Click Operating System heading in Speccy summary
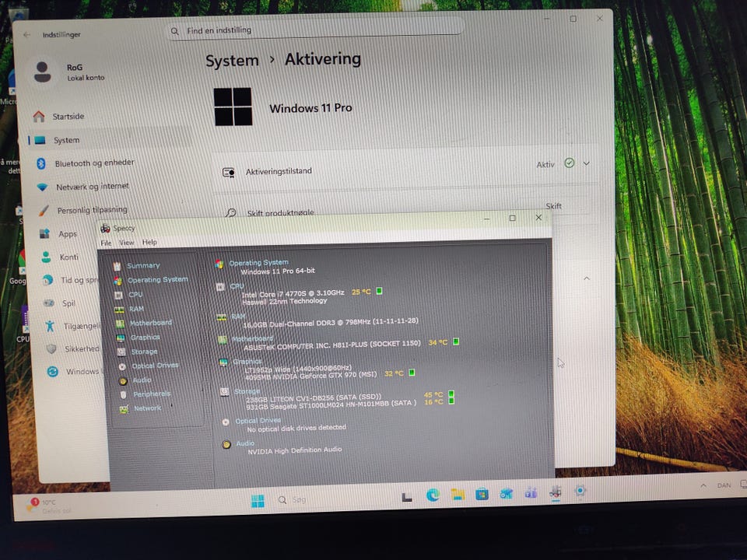The width and height of the screenshot is (747, 560). click(x=258, y=262)
